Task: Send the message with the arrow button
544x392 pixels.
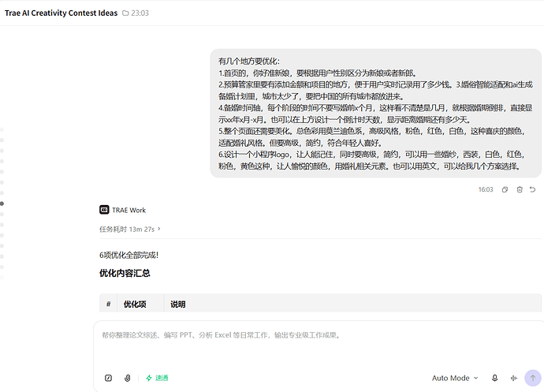Action: pos(532,378)
